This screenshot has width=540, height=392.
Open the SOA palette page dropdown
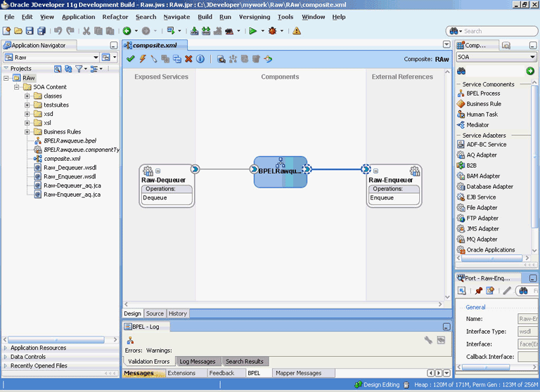coord(532,57)
